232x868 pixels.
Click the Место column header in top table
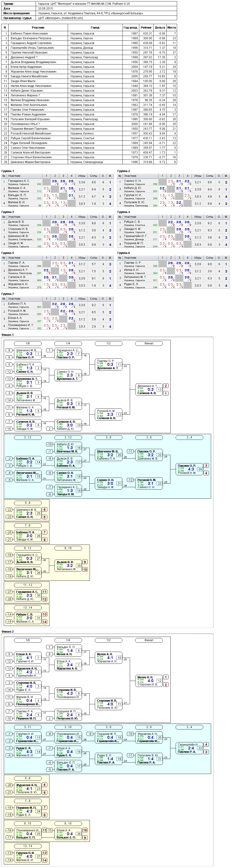pos(172,28)
